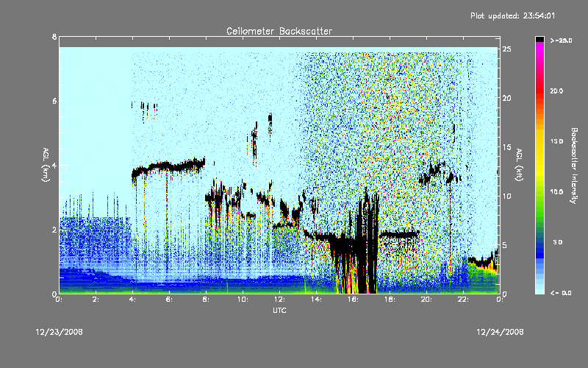This screenshot has height=368, width=588.
Task: Click the end date 12/24/2008 label
Action: [500, 332]
